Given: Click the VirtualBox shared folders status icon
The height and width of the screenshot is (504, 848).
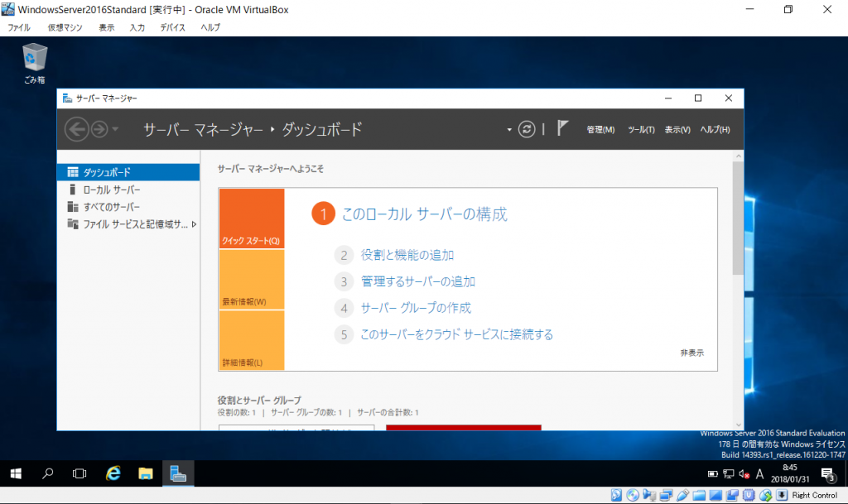Looking at the screenshot, I should tap(700, 494).
